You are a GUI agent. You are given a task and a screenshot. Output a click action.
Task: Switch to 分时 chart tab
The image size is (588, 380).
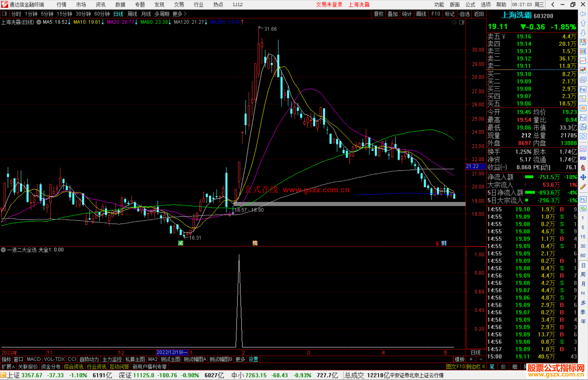(16, 14)
